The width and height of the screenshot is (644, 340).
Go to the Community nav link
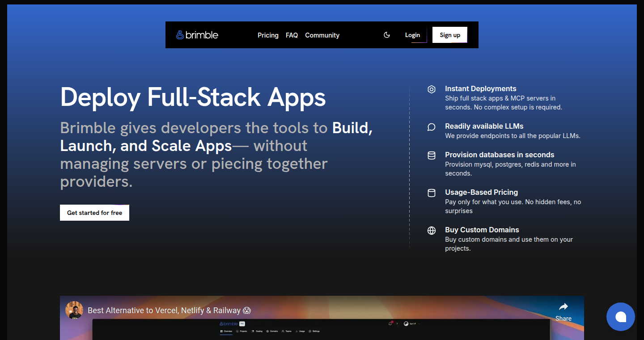pyautogui.click(x=322, y=35)
